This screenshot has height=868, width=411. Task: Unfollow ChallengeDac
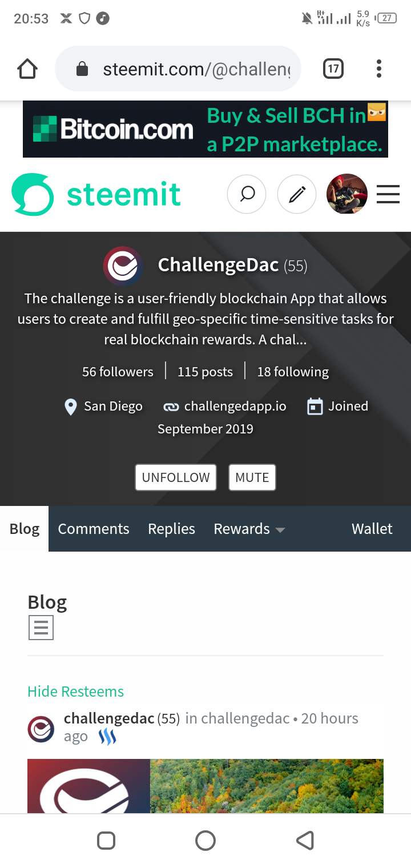tap(175, 477)
